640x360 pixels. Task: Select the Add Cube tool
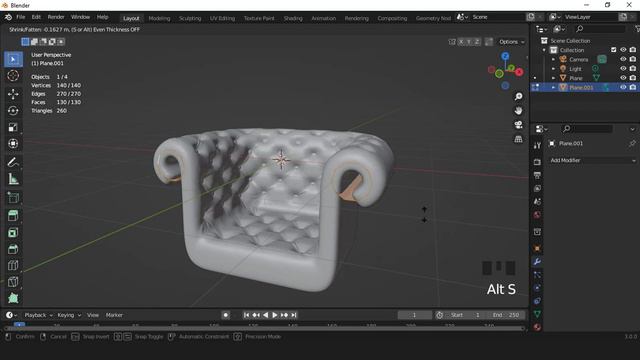pyautogui.click(x=13, y=198)
